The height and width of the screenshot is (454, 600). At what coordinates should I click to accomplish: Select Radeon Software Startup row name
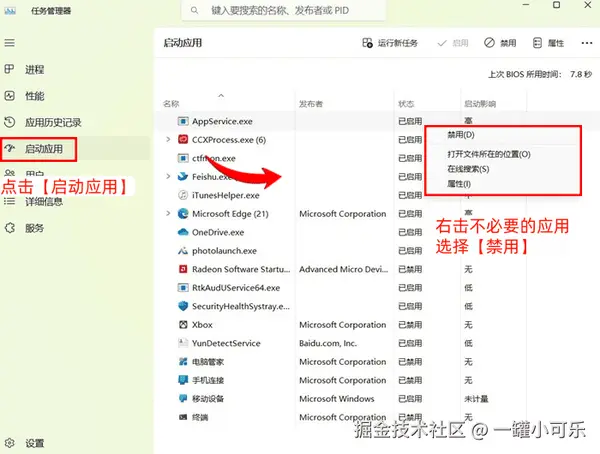(241, 269)
